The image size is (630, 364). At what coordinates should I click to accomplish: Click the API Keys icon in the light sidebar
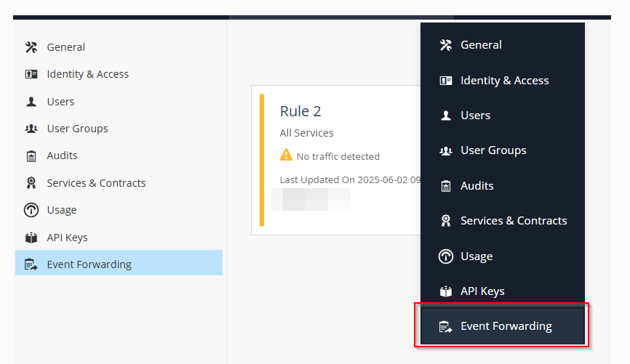31,238
